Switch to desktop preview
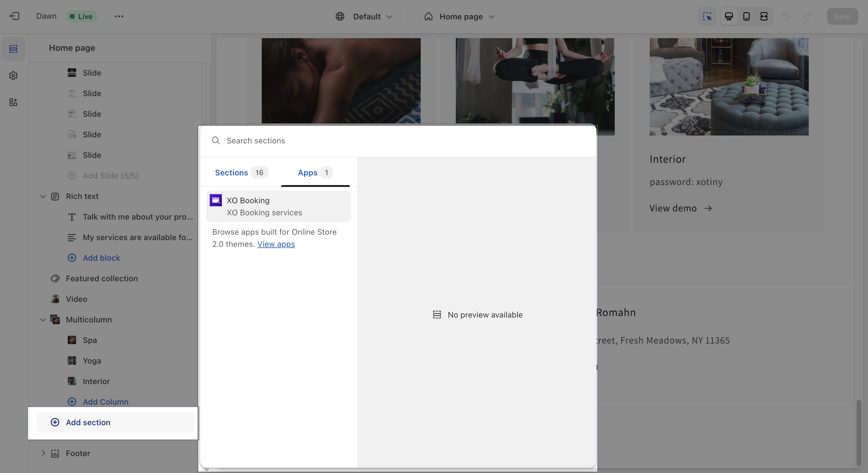The image size is (868, 473). pyautogui.click(x=729, y=16)
